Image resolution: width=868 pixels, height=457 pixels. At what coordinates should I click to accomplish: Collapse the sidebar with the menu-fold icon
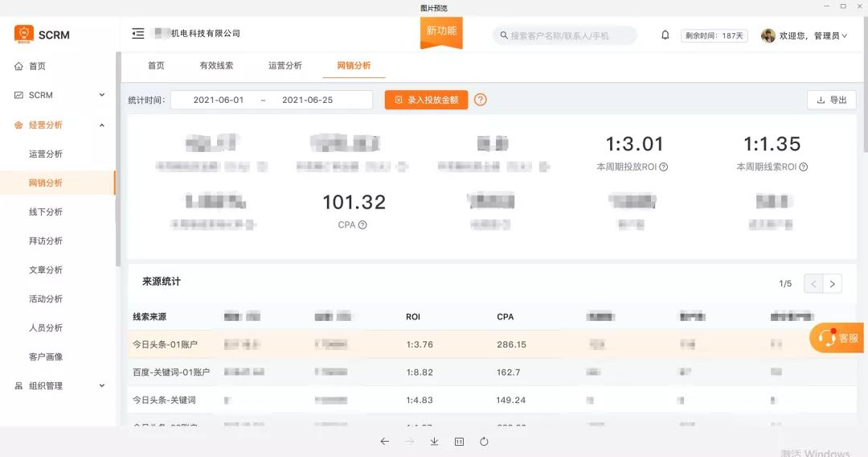(x=138, y=33)
